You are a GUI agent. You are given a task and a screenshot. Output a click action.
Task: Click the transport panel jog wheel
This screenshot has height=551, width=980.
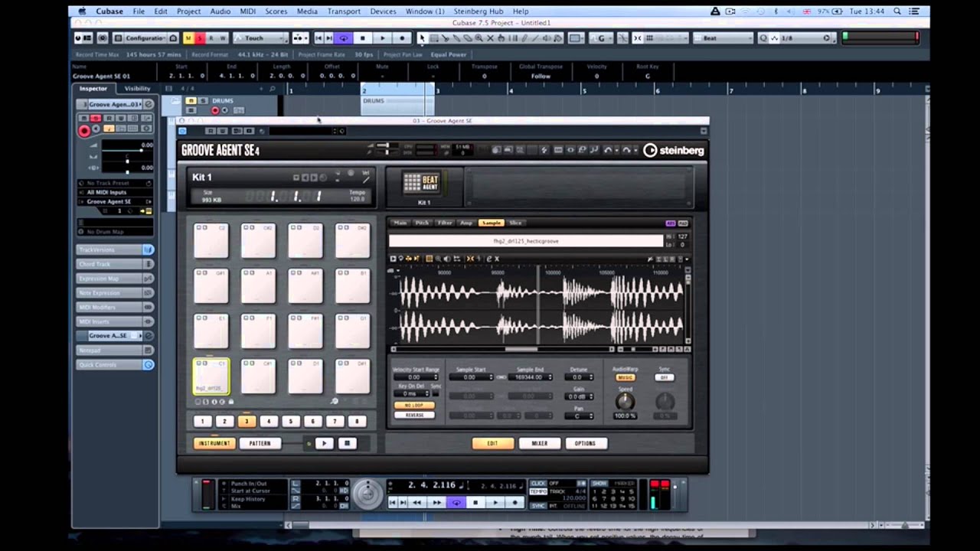click(367, 494)
